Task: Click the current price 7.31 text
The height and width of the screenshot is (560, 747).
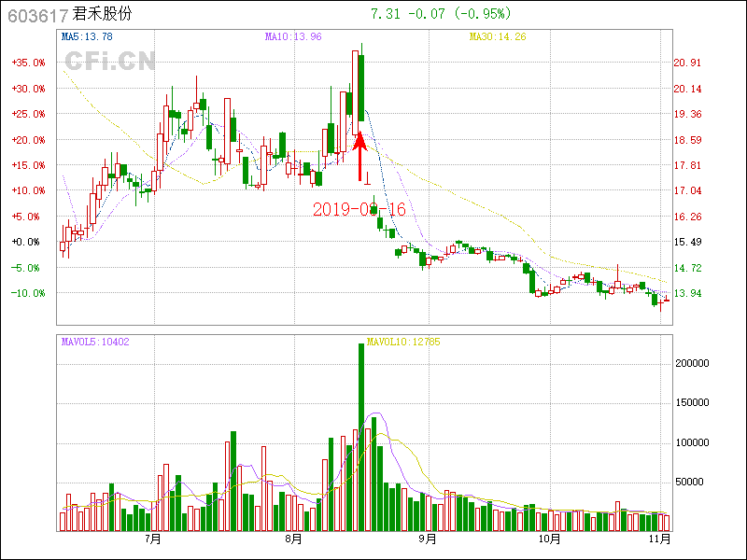Action: coord(385,14)
